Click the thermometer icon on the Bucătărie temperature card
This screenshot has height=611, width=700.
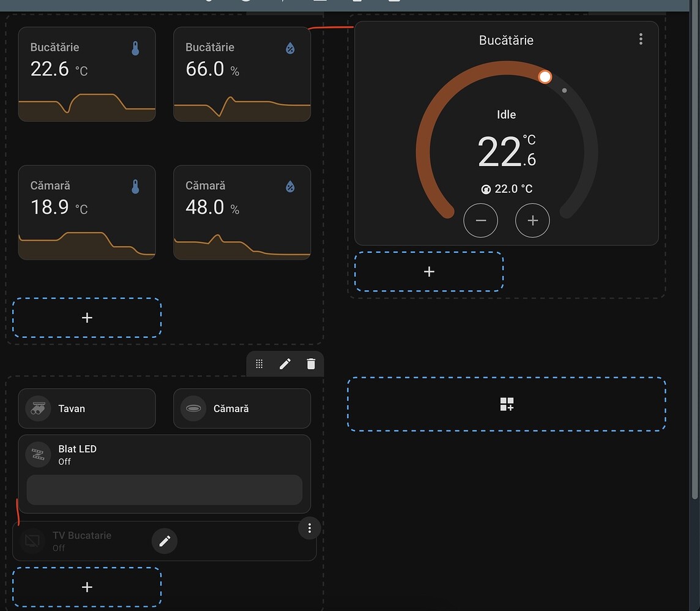click(x=136, y=47)
